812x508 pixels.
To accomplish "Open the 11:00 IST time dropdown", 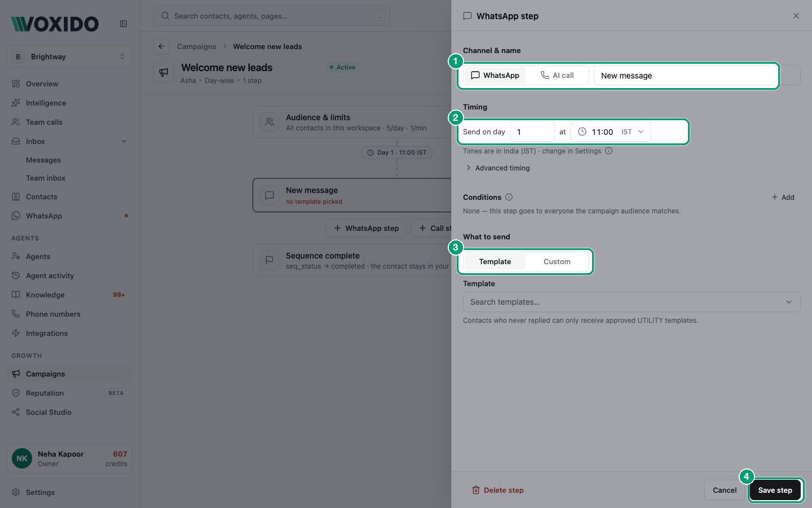I will [611, 132].
